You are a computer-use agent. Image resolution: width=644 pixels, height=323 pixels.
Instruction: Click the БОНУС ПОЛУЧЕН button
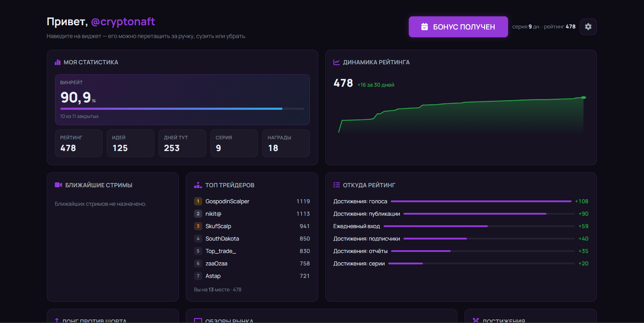click(458, 27)
